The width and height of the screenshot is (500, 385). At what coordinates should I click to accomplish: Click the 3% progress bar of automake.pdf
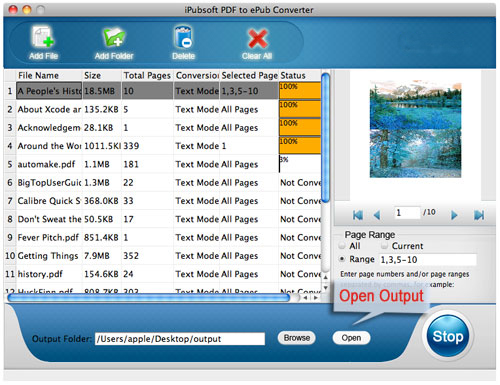(x=300, y=164)
